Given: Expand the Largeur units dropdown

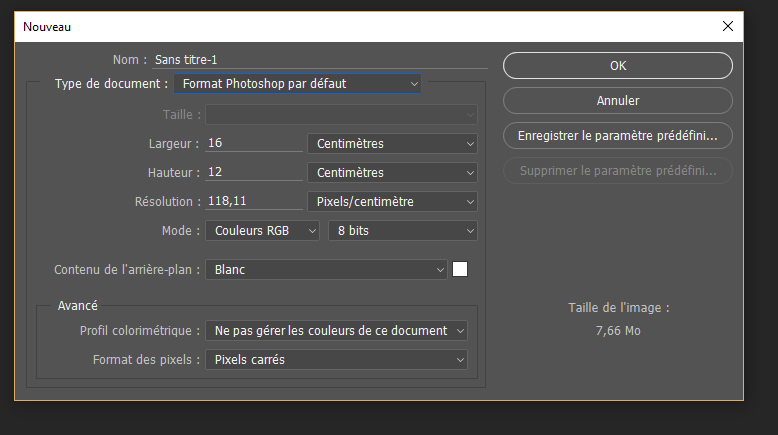Looking at the screenshot, I should (391, 143).
